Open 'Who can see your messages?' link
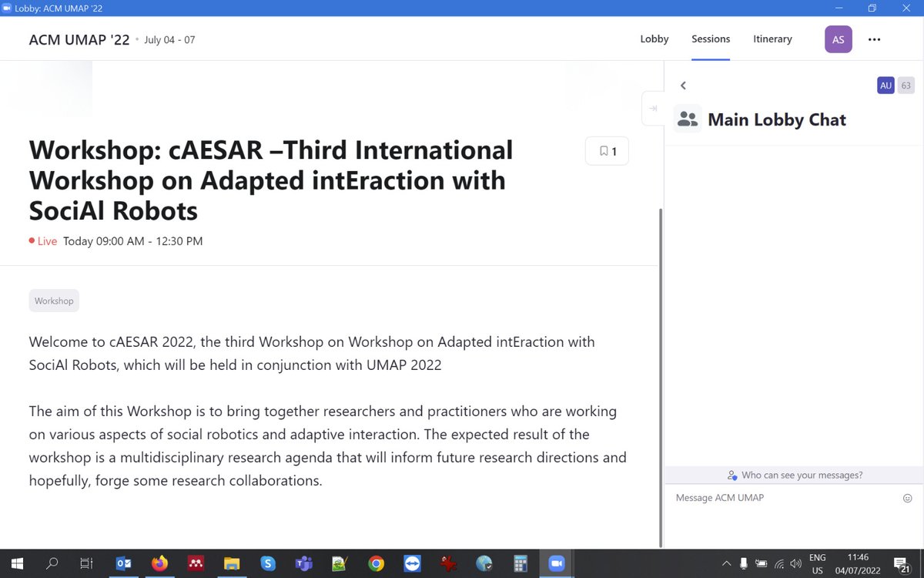Screen dimensions: 924x578 (x=795, y=476)
